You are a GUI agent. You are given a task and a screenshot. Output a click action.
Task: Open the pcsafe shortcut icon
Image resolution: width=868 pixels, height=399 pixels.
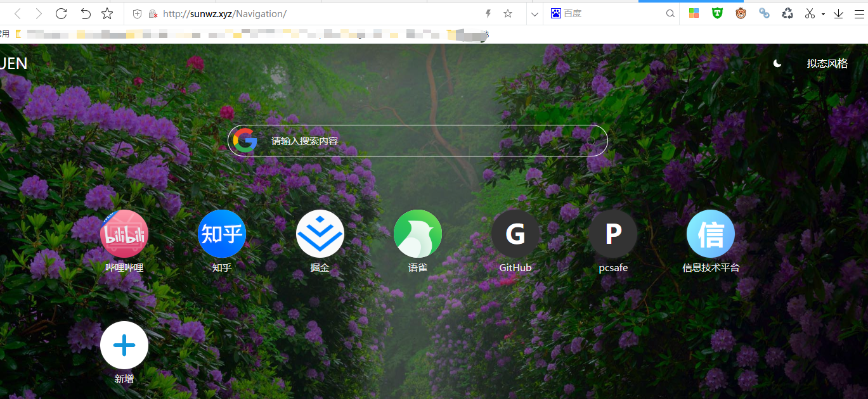pyautogui.click(x=613, y=234)
